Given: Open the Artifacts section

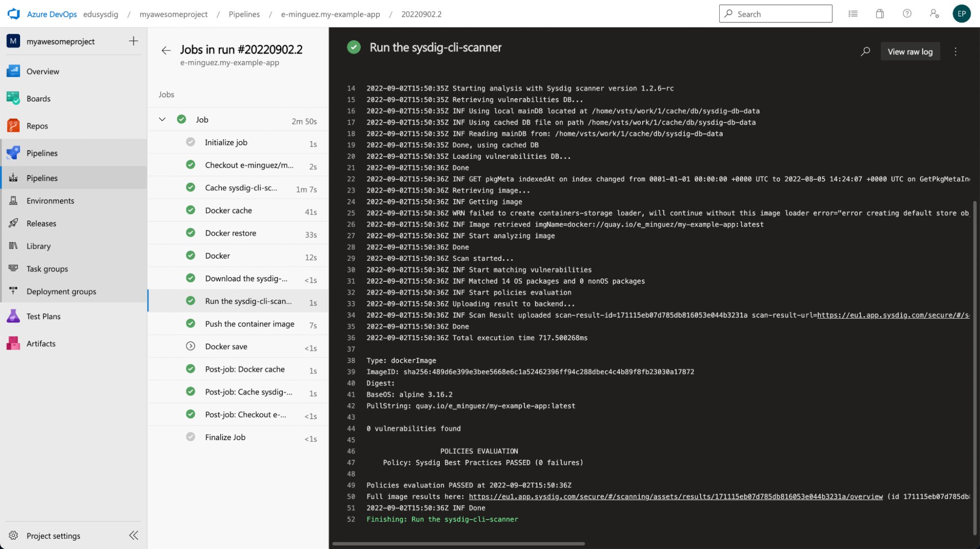Looking at the screenshot, I should point(41,343).
